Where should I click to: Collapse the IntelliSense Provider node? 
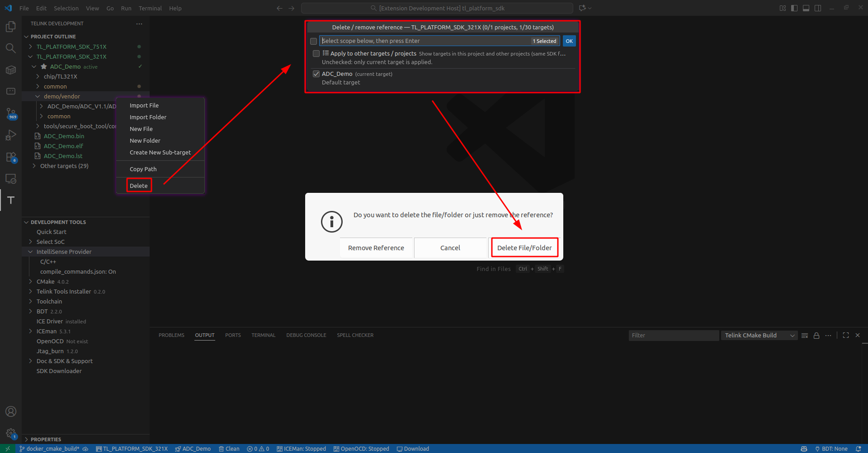(30, 252)
